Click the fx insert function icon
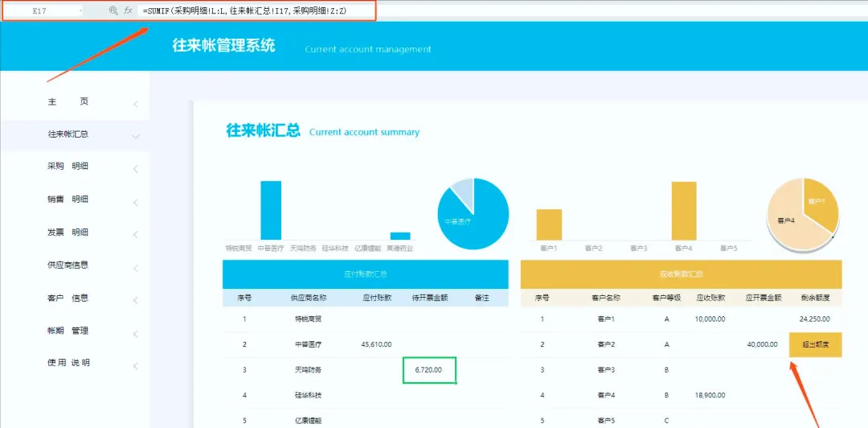Screen dimensions: 868x428 128,10
